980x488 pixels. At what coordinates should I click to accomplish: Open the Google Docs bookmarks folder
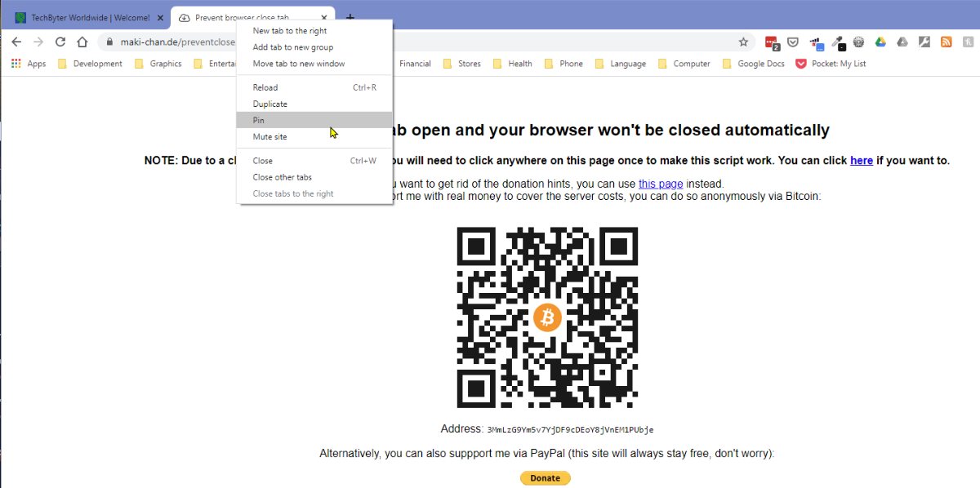pos(754,64)
